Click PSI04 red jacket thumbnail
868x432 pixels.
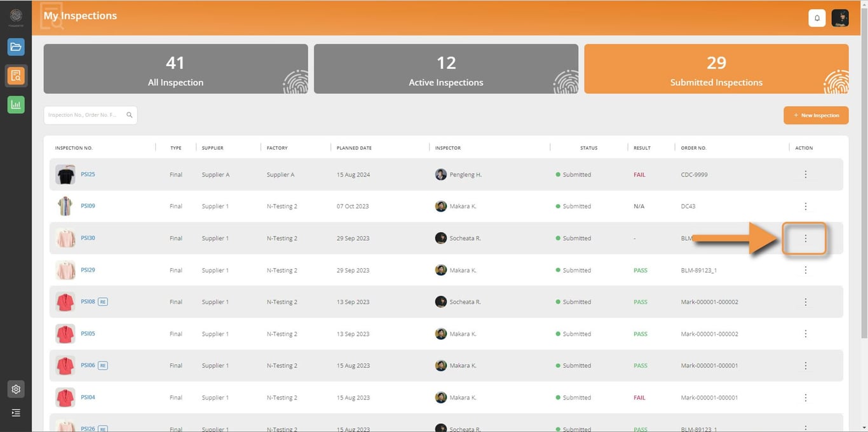[x=65, y=397]
